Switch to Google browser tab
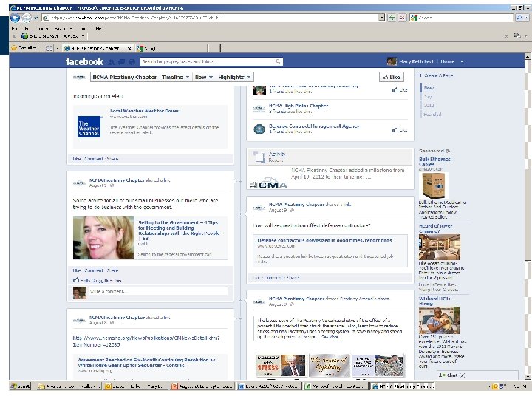The height and width of the screenshot is (399, 532). point(151,49)
